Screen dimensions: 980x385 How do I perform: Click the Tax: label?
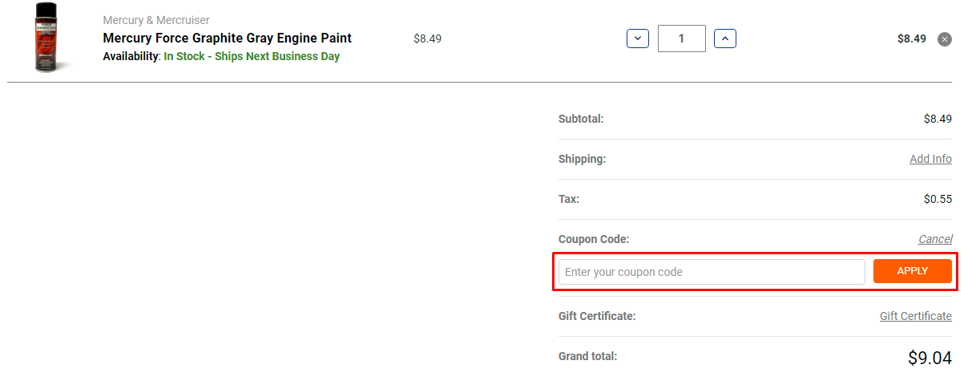(569, 199)
